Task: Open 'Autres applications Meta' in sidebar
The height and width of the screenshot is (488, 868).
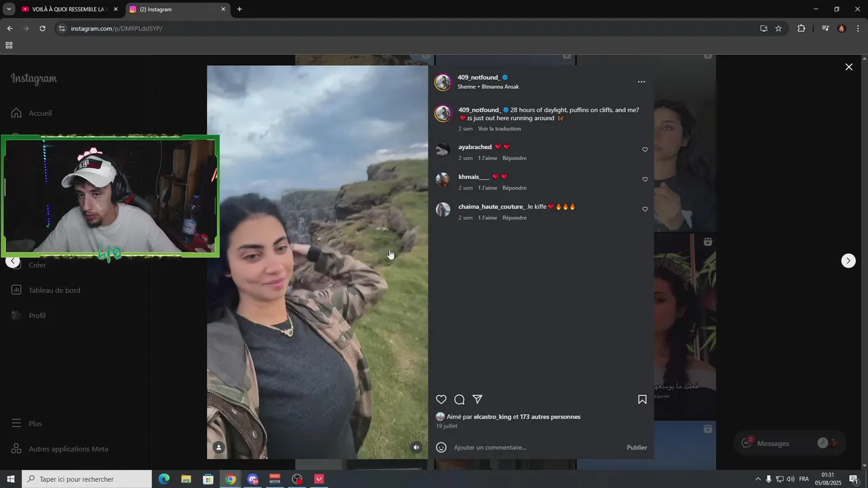Action: click(x=60, y=449)
